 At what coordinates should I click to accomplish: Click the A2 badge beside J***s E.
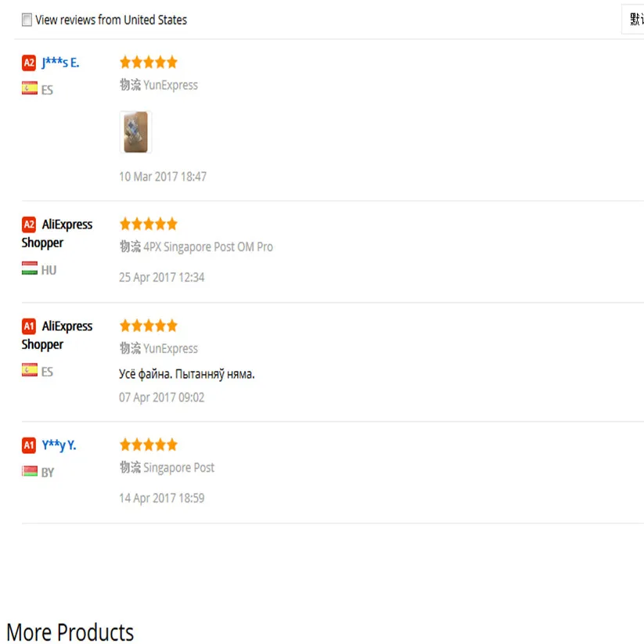[x=29, y=63]
